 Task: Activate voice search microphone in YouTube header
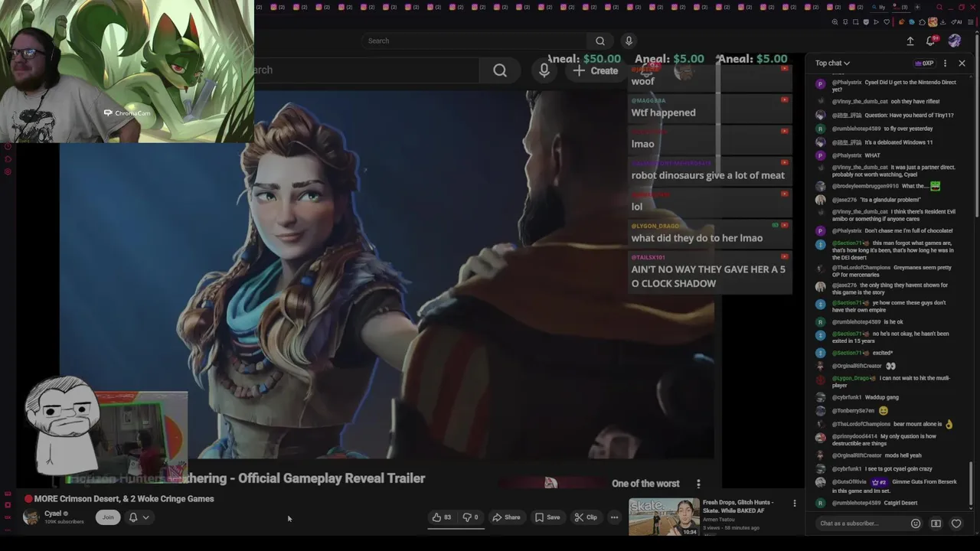point(629,41)
